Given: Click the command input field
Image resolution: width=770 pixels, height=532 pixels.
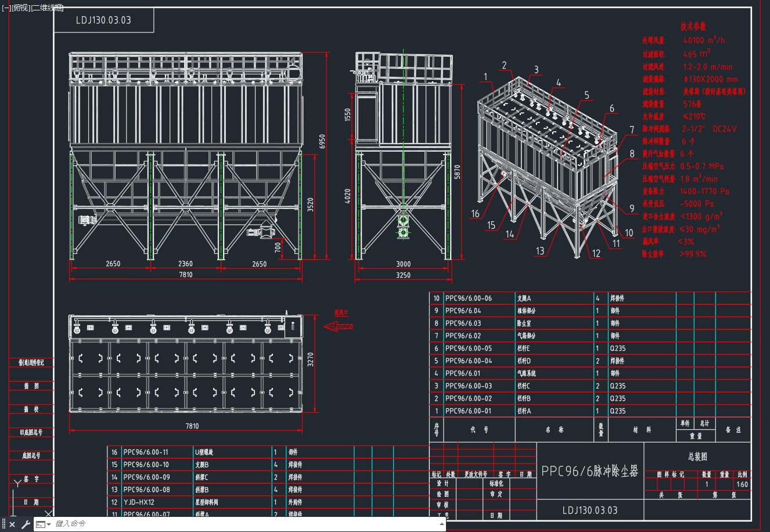Looking at the screenshot, I should 246,524.
